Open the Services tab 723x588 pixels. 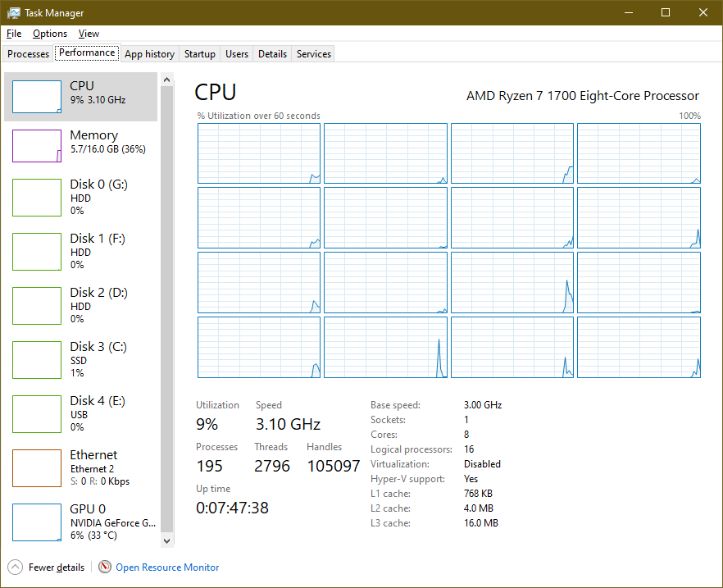point(313,54)
